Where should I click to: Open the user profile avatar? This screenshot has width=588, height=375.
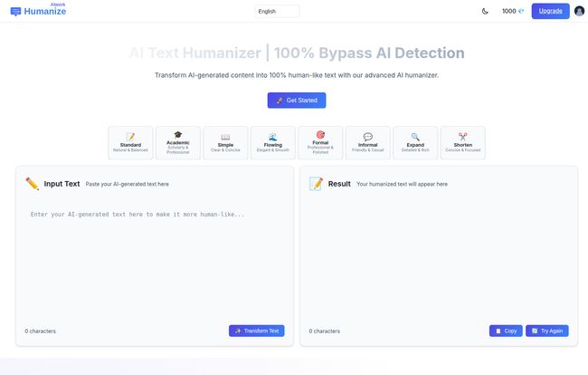579,11
